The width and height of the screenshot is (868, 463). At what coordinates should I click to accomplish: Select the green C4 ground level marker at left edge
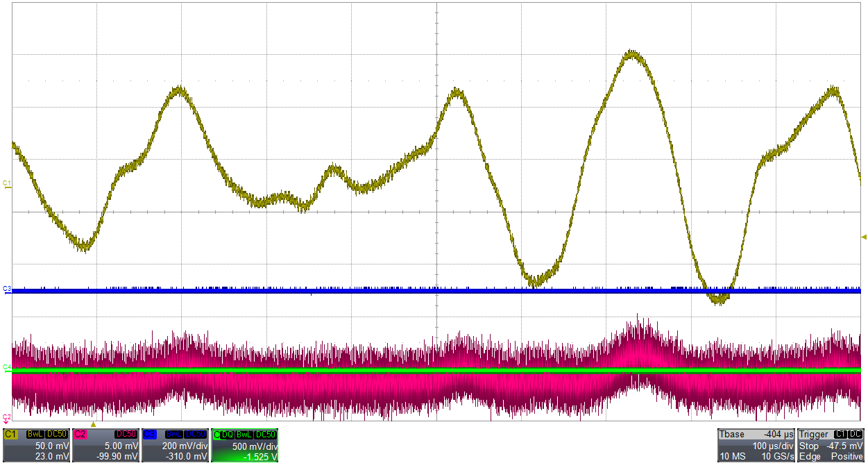click(6, 369)
